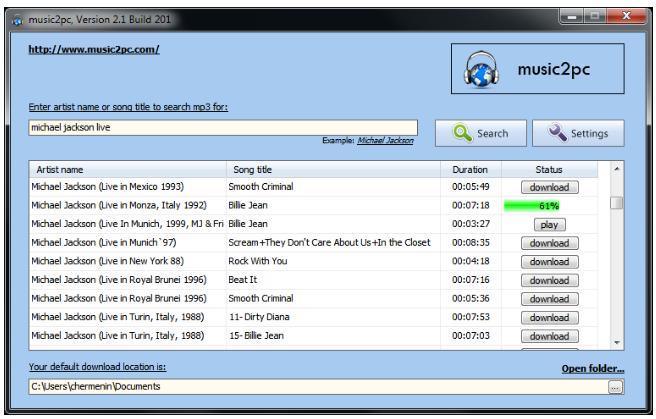Play Billie Jean Live In Munich 1999

(550, 225)
